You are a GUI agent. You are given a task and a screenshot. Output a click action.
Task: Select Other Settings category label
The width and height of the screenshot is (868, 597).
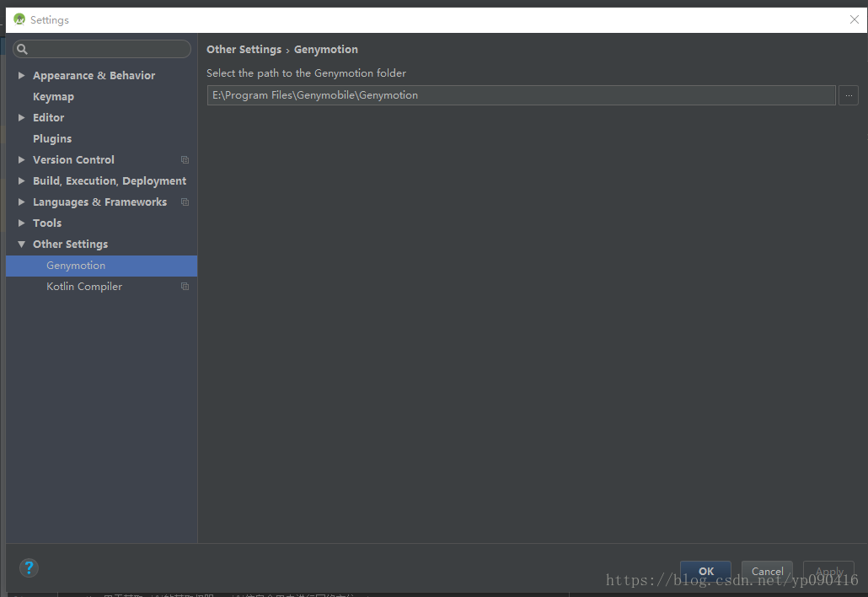[70, 245]
